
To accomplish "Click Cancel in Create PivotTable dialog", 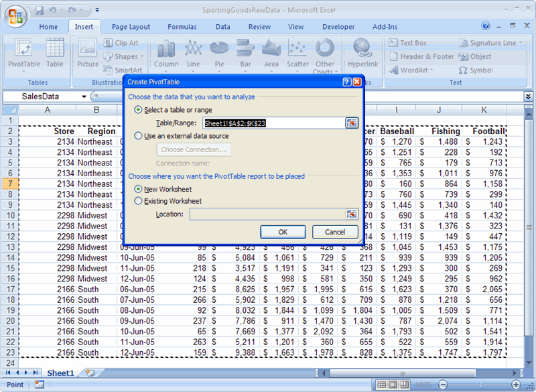I will point(335,232).
